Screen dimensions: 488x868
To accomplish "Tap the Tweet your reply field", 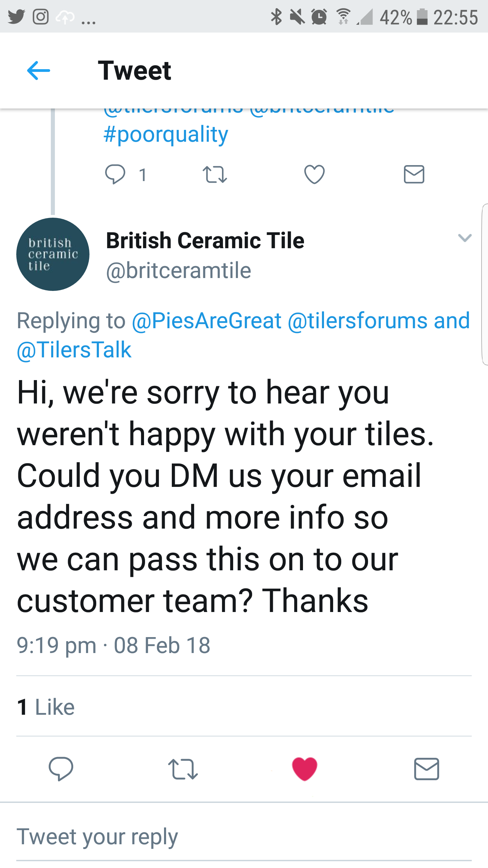I will pyautogui.click(x=244, y=837).
